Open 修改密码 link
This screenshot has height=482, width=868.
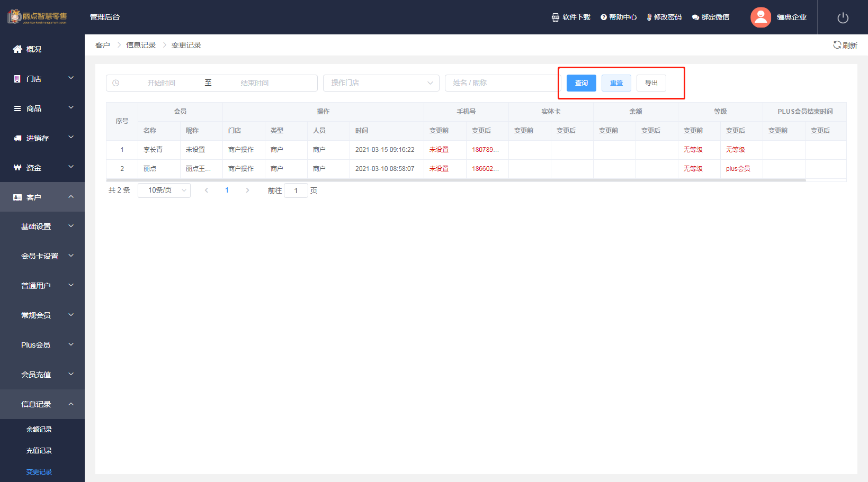click(664, 17)
